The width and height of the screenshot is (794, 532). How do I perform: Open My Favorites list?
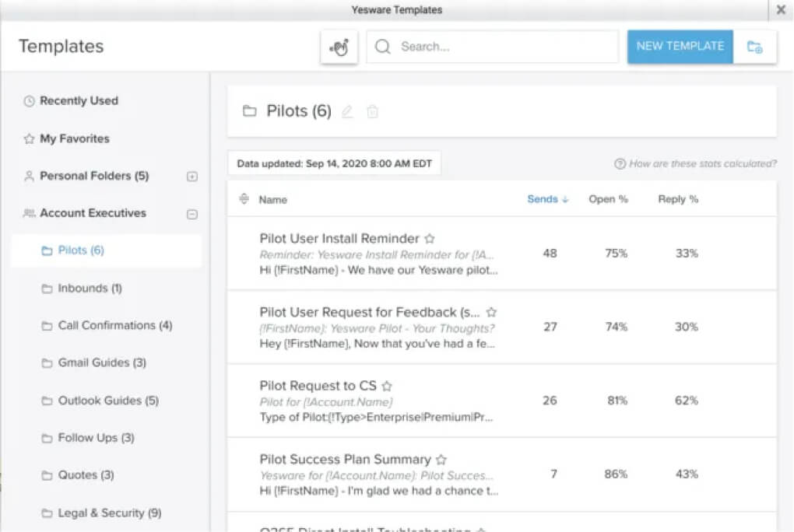pos(75,138)
